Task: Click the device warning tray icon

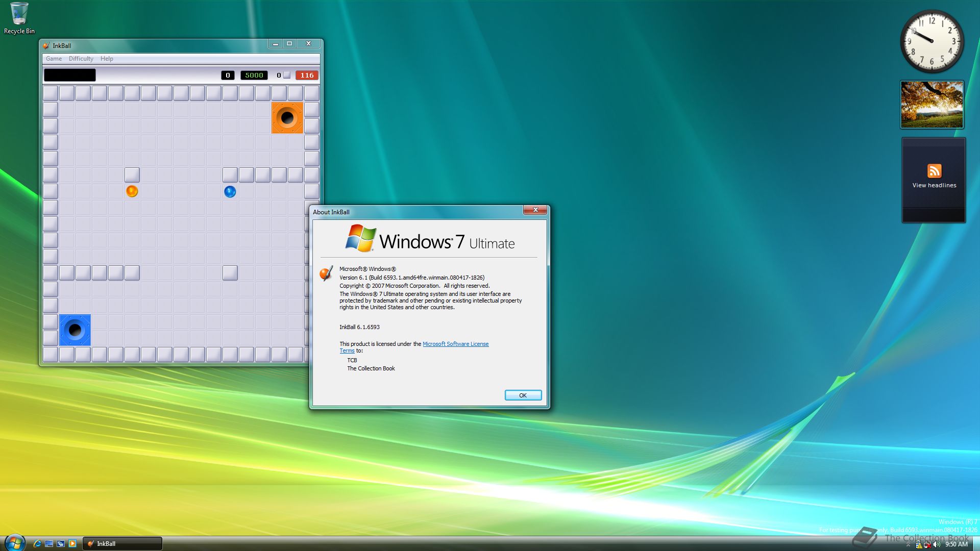Action: pos(918,544)
